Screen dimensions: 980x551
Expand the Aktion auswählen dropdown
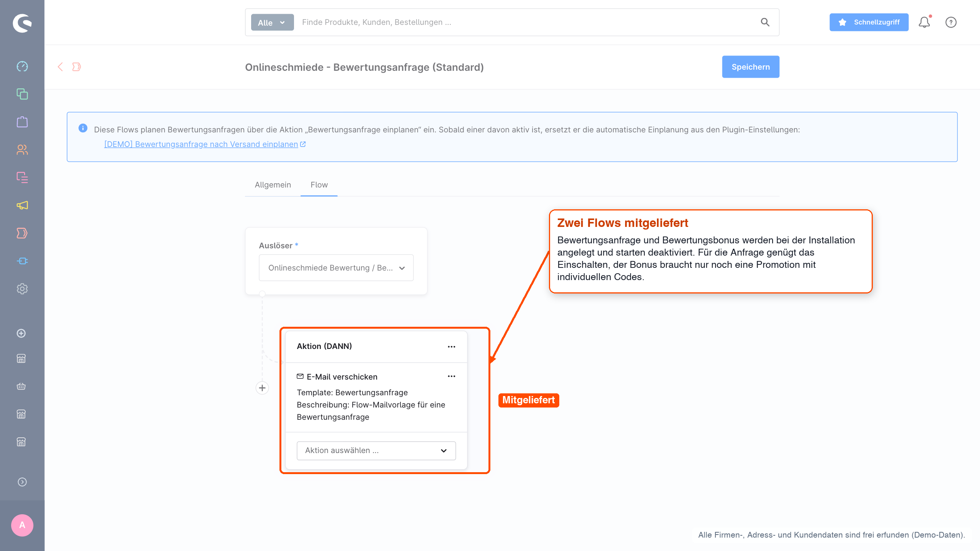click(x=376, y=451)
